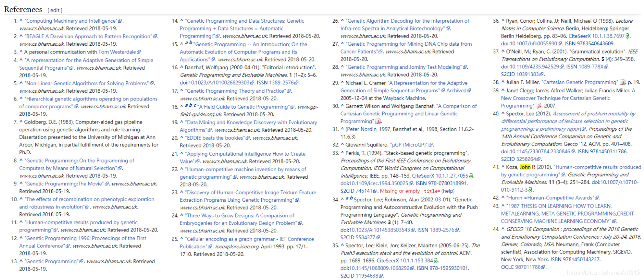Open ISBN 978-1595930101 link
Viewport: 644px width, 280px height.
pyautogui.click(x=443, y=269)
